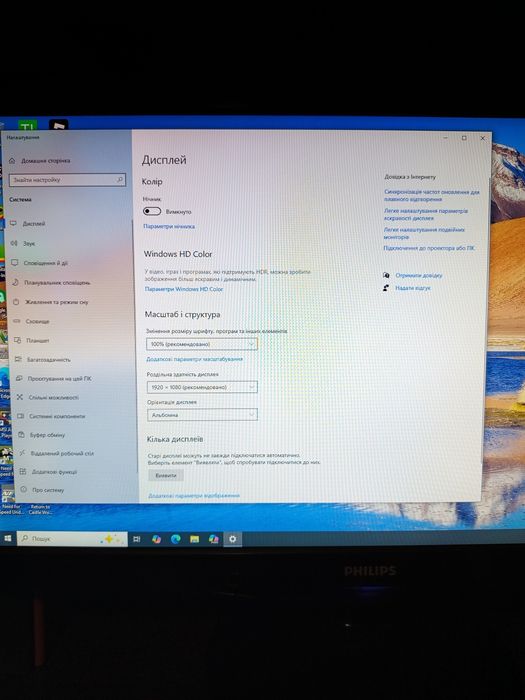The height and width of the screenshot is (700, 525).
Task: Click the magnifier icon in settings search box
Action: (x=120, y=180)
